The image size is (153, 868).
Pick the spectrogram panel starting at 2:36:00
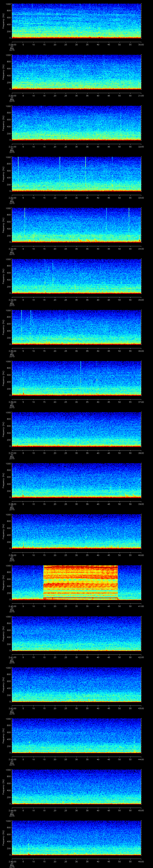tap(76, 378)
